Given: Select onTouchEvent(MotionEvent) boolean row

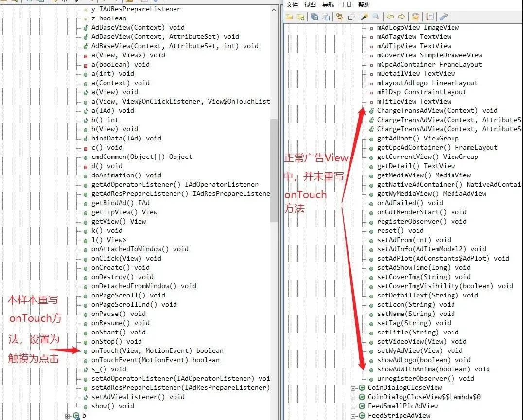Looking at the screenshot, I should 156,360.
